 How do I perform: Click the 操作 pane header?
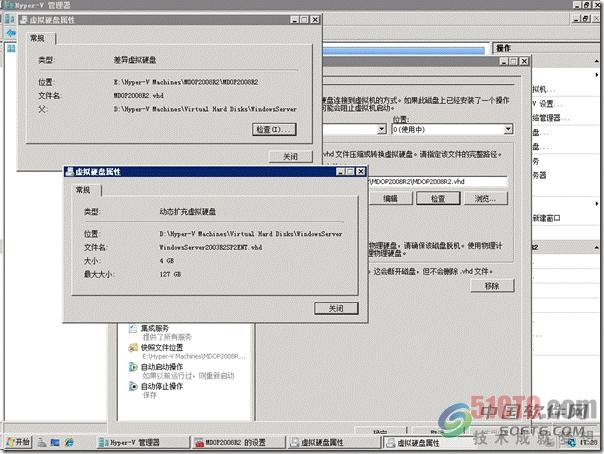tap(547, 48)
